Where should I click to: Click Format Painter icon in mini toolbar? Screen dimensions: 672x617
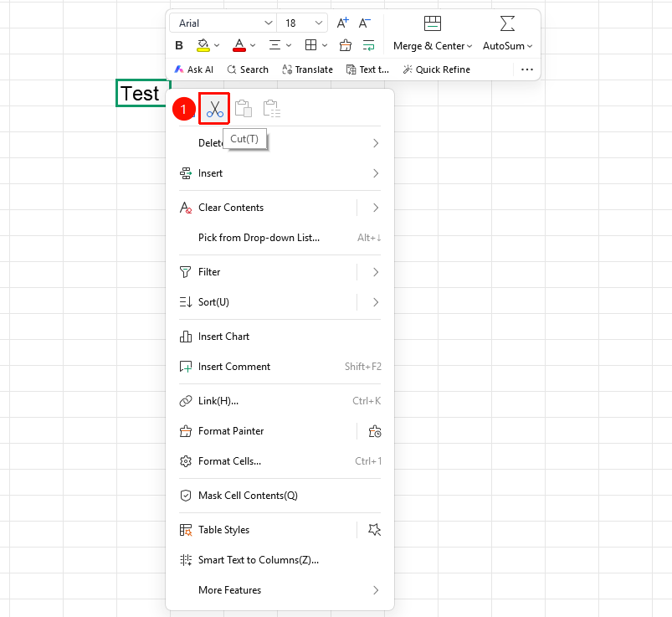click(x=346, y=45)
